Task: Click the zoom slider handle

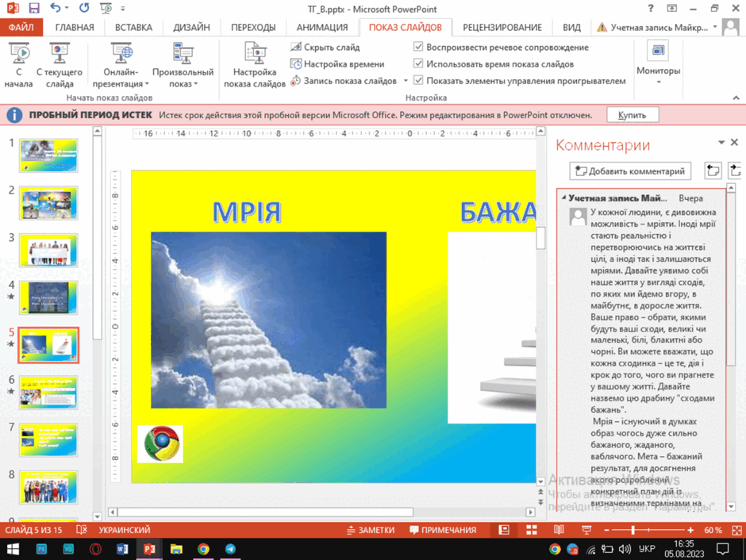Action: (x=633, y=530)
